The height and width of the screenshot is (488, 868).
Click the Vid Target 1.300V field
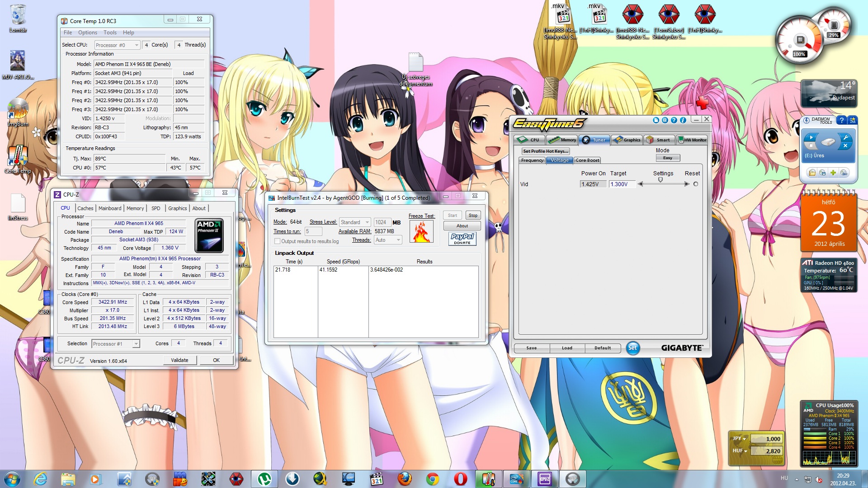(622, 184)
